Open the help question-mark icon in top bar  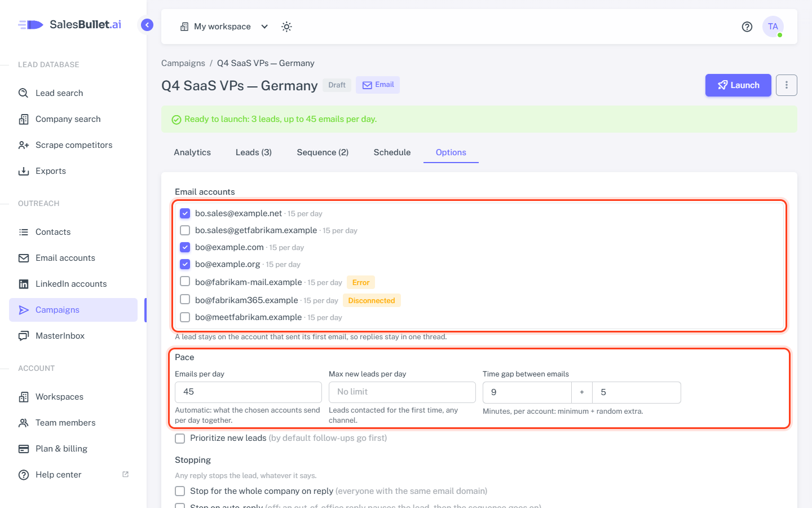(747, 27)
